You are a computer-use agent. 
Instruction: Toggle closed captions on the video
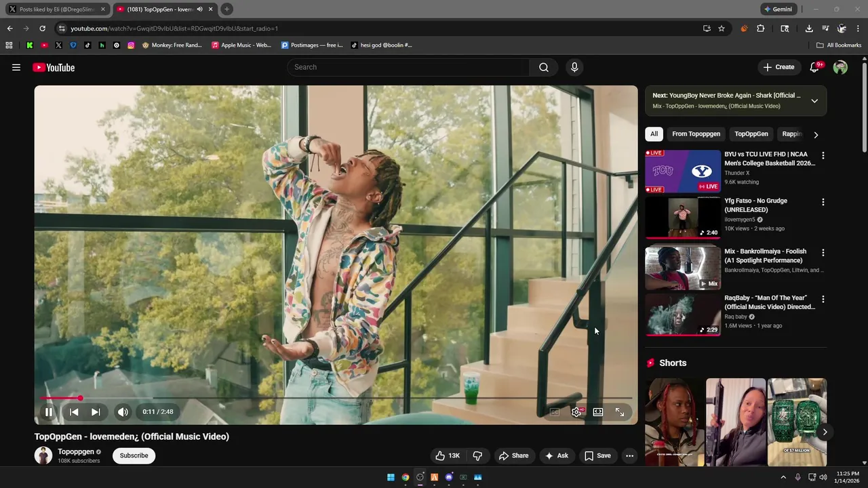click(555, 412)
